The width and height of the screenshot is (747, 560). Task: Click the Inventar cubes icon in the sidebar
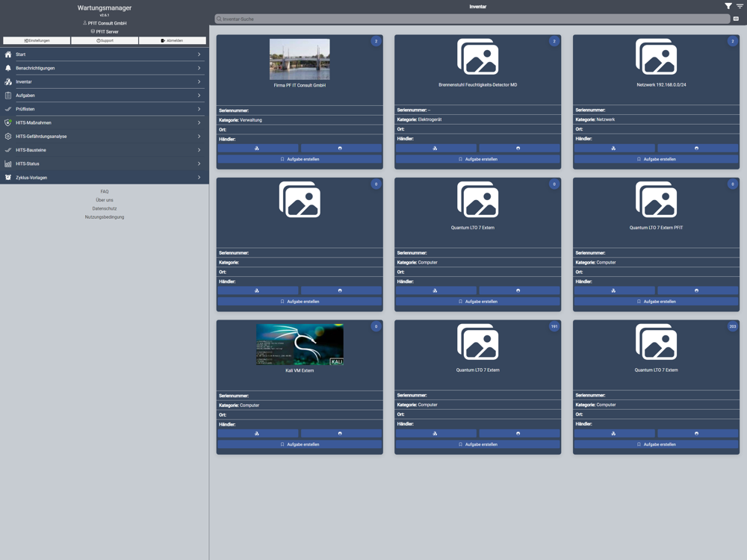tap(8, 82)
